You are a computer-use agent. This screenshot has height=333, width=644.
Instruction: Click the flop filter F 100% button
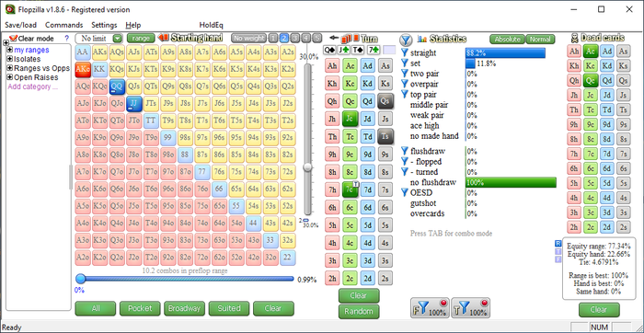click(x=430, y=308)
